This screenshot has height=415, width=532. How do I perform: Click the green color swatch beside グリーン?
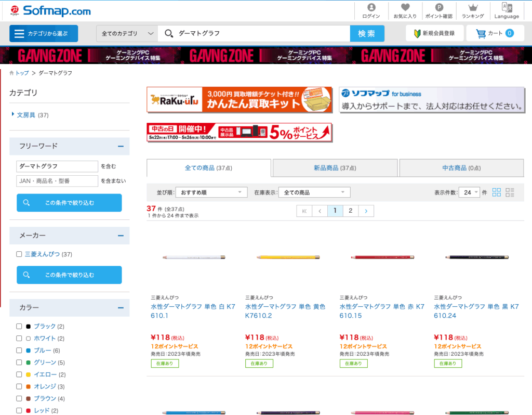click(x=29, y=362)
